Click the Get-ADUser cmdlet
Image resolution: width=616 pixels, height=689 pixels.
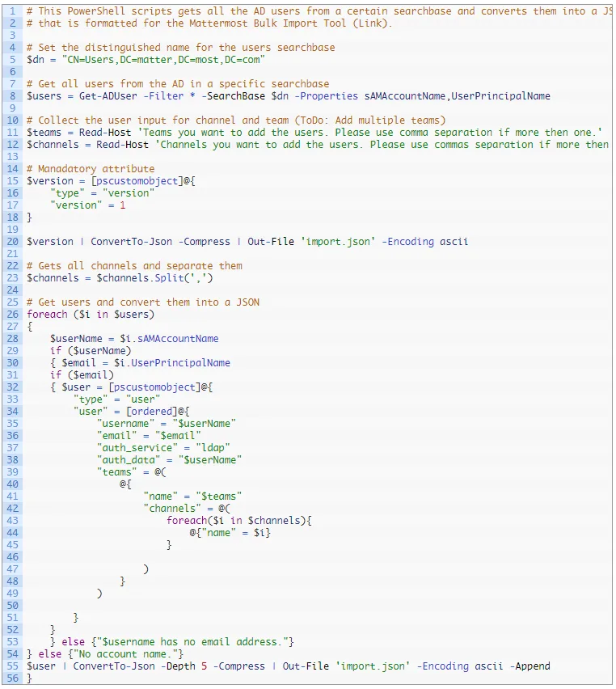pos(108,96)
